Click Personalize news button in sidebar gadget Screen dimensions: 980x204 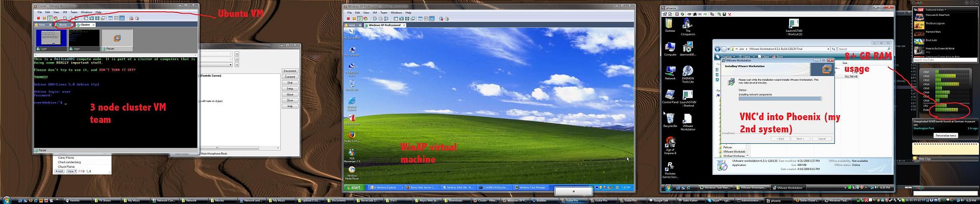[945, 136]
